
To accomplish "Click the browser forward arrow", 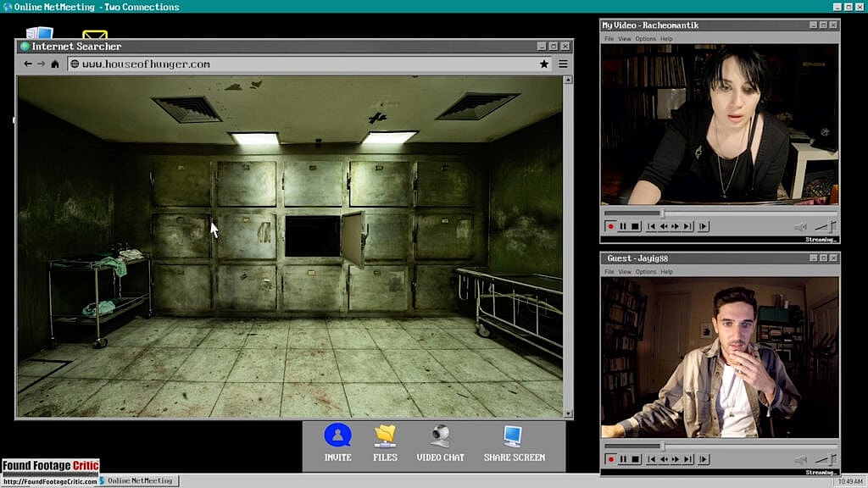I will 41,64.
